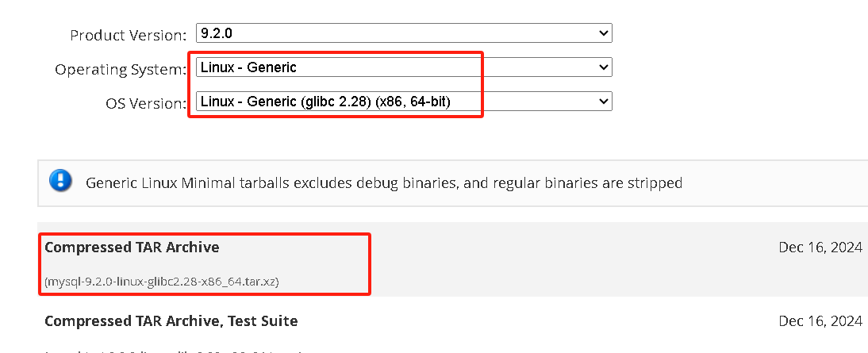Image resolution: width=868 pixels, height=353 pixels.
Task: Click the Generic Linux Minimal tarballs notice text
Action: point(383,183)
